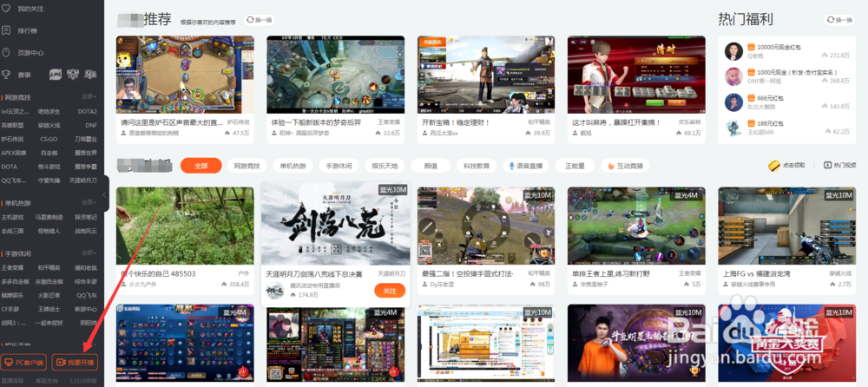Open the 剑荡八荒 stream thumbnail
This screenshot has width=868, height=387.
coord(335,224)
